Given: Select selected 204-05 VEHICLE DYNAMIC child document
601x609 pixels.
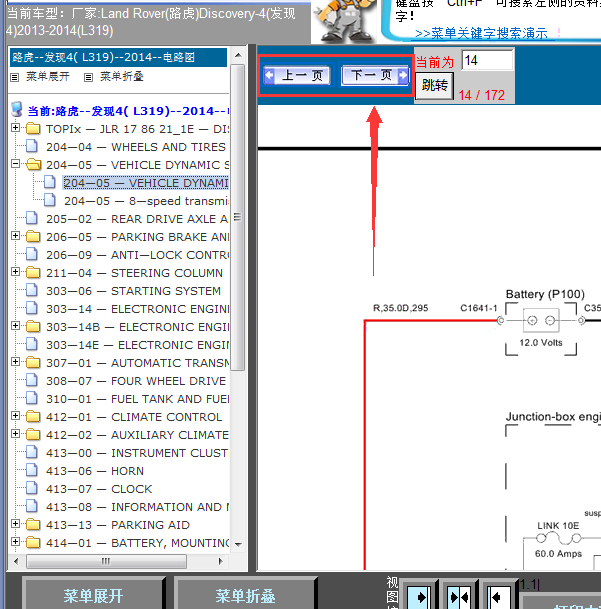Looking at the screenshot, I should point(146,183).
